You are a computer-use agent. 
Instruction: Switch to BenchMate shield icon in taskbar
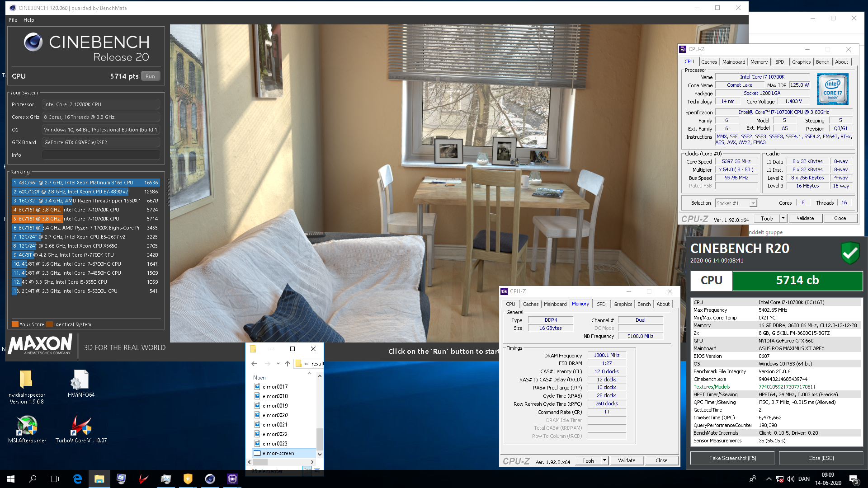[x=188, y=479]
